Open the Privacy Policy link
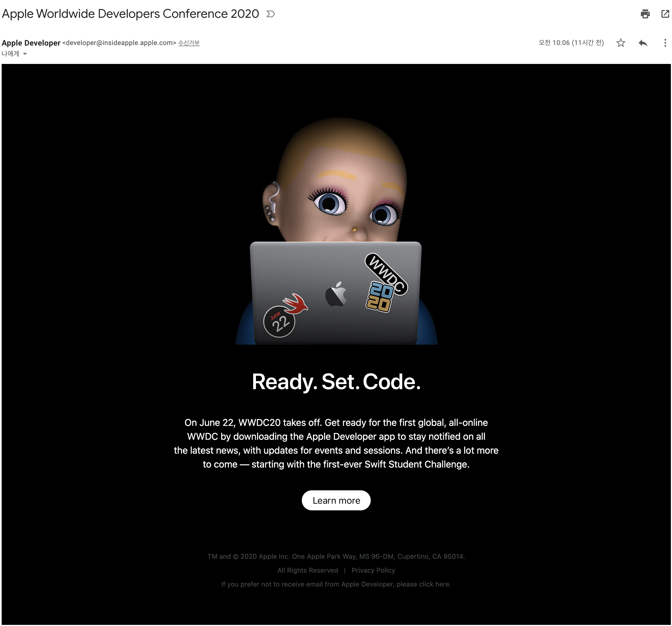Image resolution: width=672 pixels, height=626 pixels. pyautogui.click(x=373, y=570)
